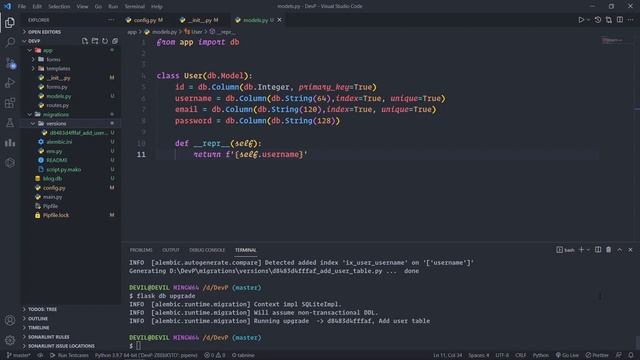
Task: Click Python interpreter selector in status bar
Action: [x=146, y=355]
